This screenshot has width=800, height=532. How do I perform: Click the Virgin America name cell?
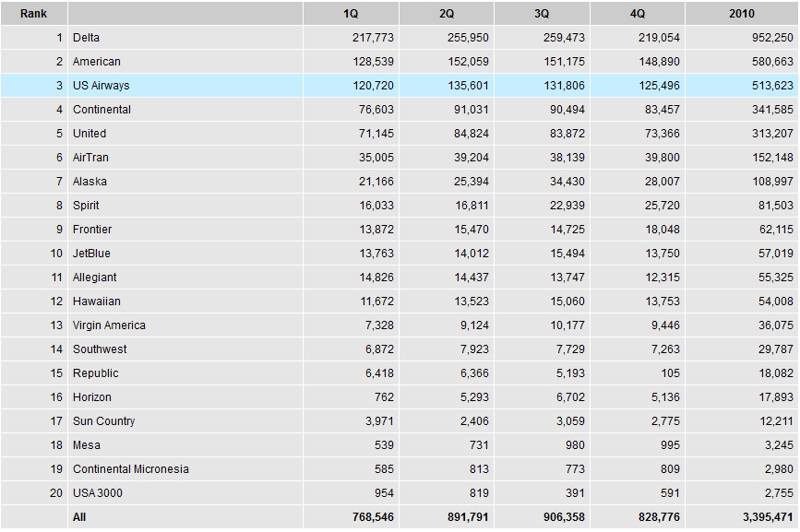click(185, 325)
